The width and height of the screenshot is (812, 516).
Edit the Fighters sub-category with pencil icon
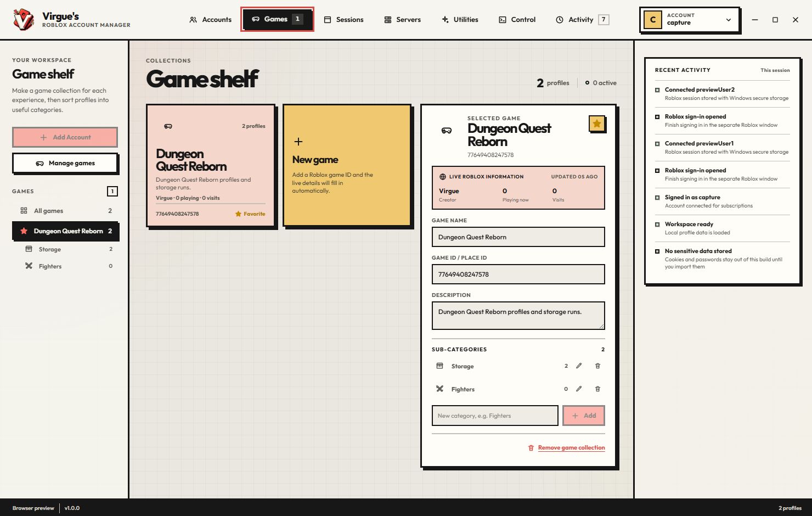[x=579, y=389]
